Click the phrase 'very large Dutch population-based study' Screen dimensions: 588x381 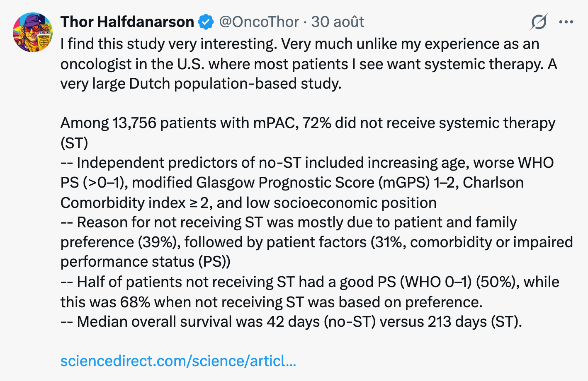coord(201,84)
